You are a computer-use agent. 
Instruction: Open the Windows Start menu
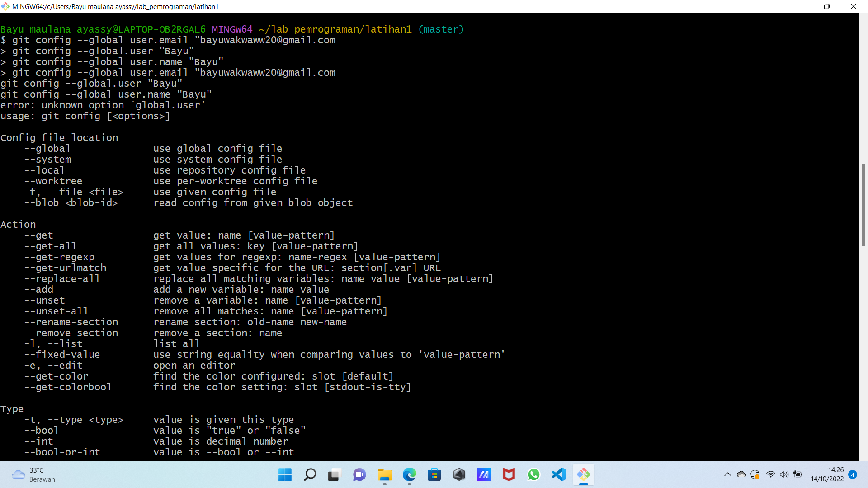(285, 474)
